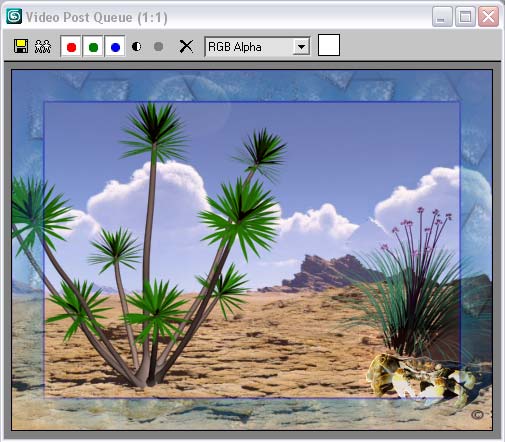Maximize the Video Post Queue window

coord(465,16)
